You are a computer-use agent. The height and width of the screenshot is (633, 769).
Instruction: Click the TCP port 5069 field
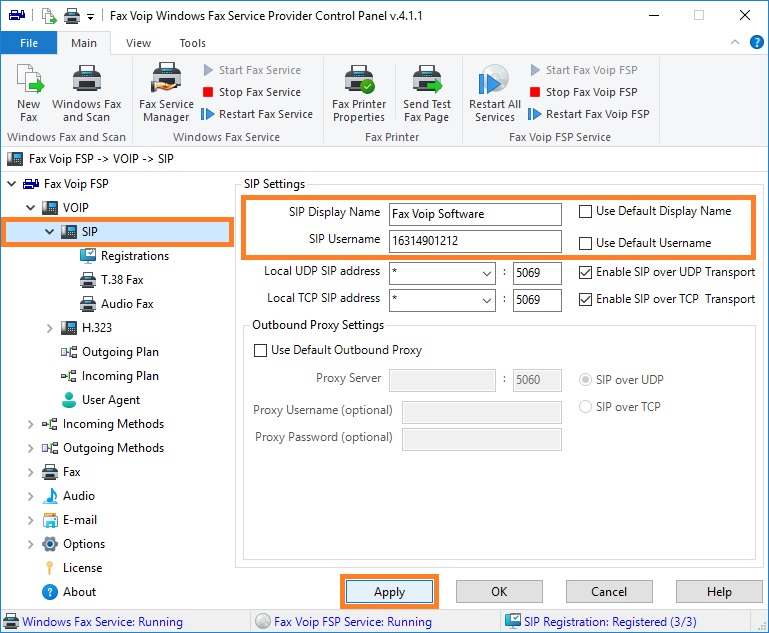(x=537, y=300)
